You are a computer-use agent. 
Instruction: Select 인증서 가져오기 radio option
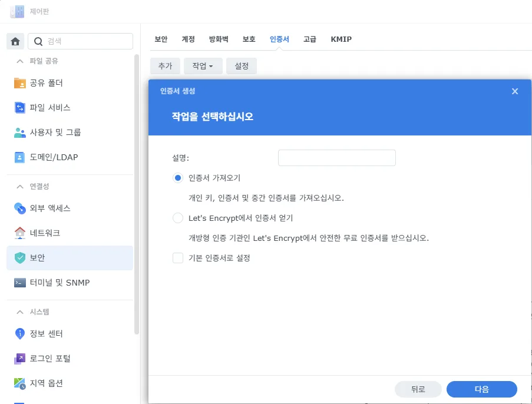tap(178, 178)
